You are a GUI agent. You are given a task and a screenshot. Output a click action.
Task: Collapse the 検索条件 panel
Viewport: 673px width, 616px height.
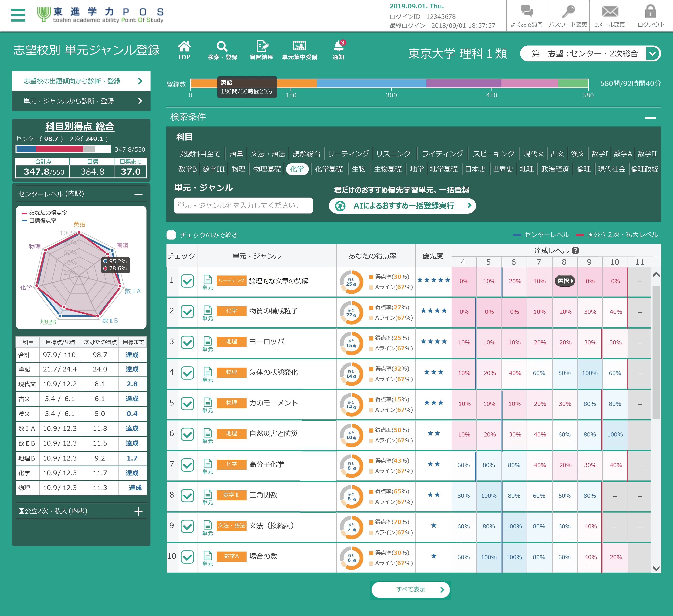650,118
